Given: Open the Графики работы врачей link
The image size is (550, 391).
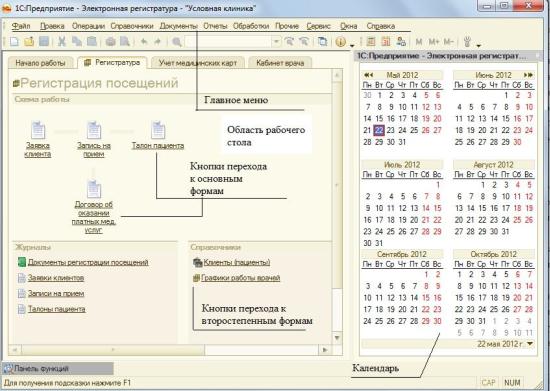Looking at the screenshot, I should (241, 278).
